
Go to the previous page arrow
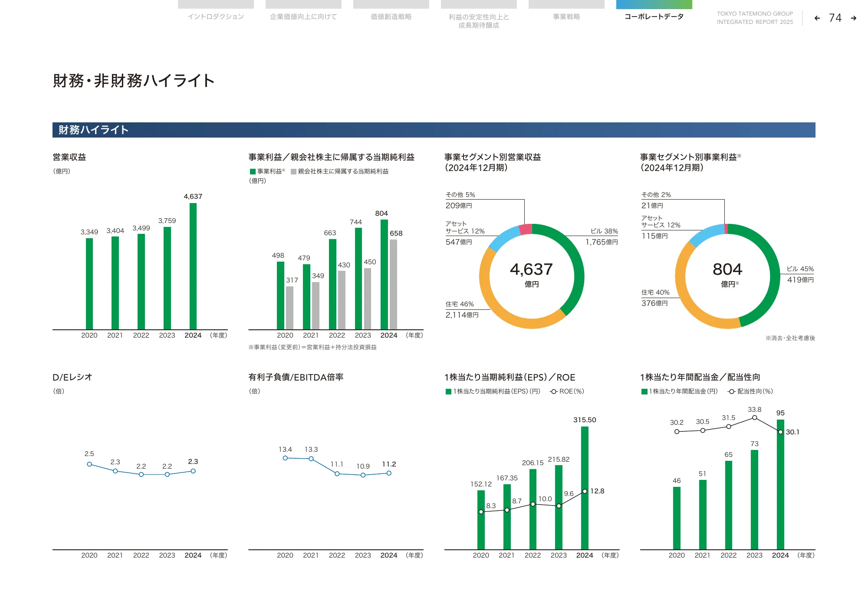pos(817,18)
